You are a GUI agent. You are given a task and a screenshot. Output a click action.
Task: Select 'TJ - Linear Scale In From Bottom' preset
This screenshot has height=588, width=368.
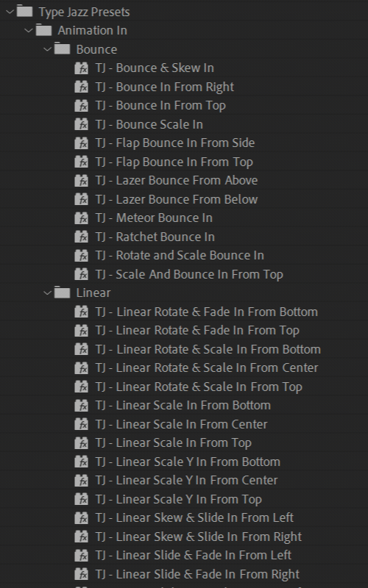[x=183, y=406]
